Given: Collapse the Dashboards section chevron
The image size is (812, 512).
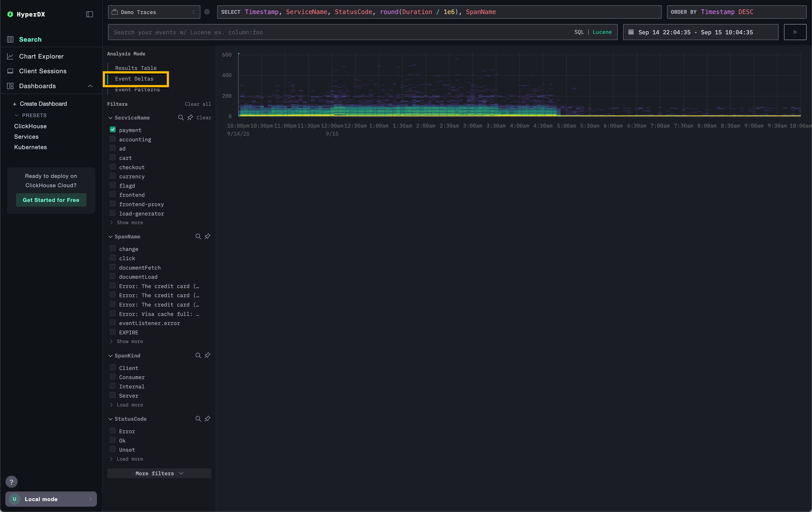Looking at the screenshot, I should (90, 86).
